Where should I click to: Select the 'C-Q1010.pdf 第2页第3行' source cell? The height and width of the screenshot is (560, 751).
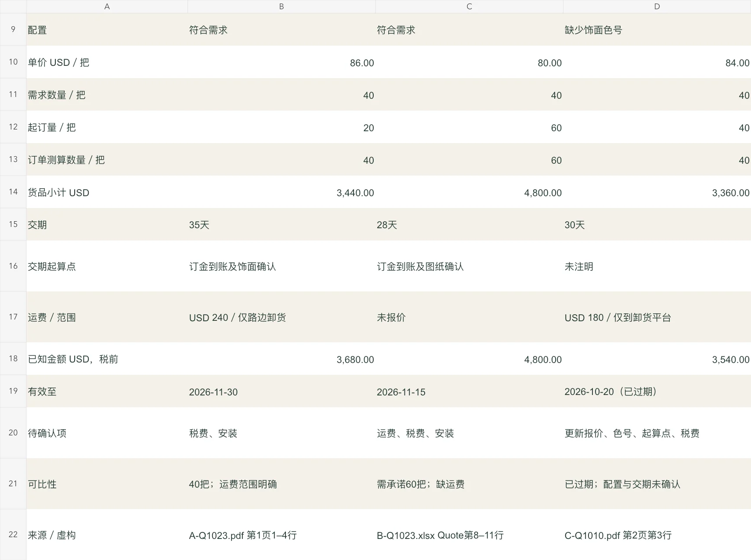coord(657,535)
